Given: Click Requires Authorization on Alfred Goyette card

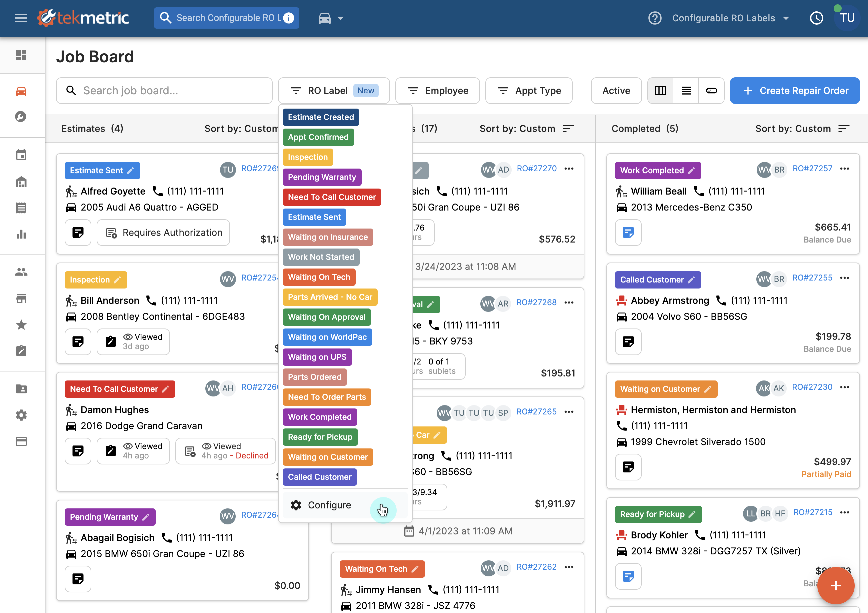Looking at the screenshot, I should point(163,233).
